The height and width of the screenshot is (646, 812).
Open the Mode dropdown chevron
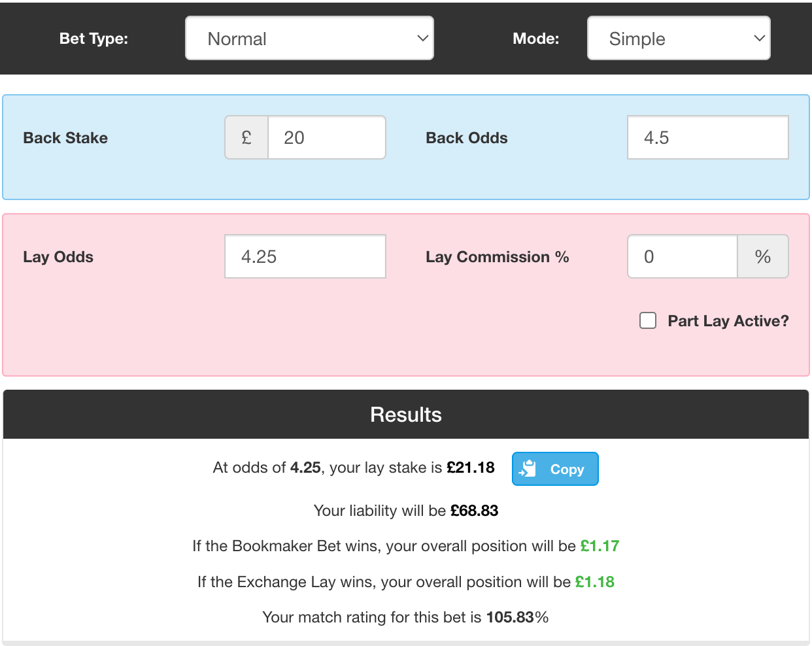(x=758, y=38)
